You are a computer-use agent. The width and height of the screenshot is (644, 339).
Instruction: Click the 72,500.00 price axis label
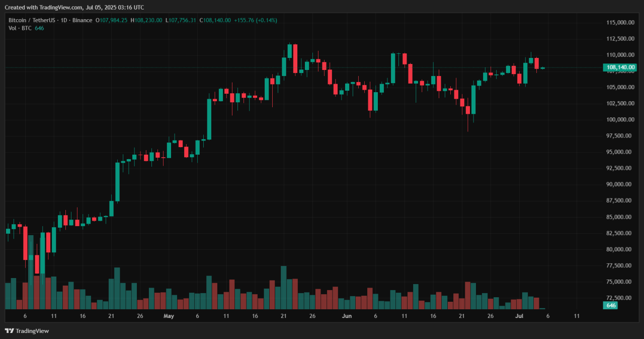coord(618,298)
